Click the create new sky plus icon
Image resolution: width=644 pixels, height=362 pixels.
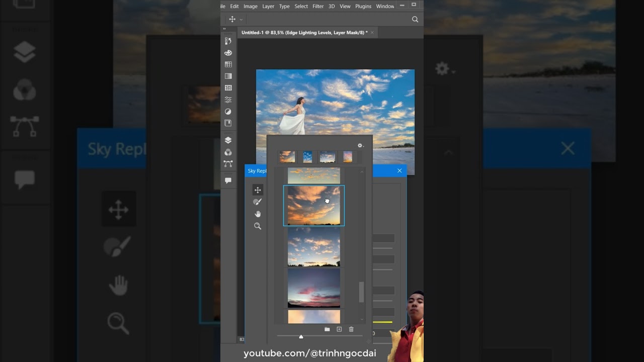click(339, 329)
